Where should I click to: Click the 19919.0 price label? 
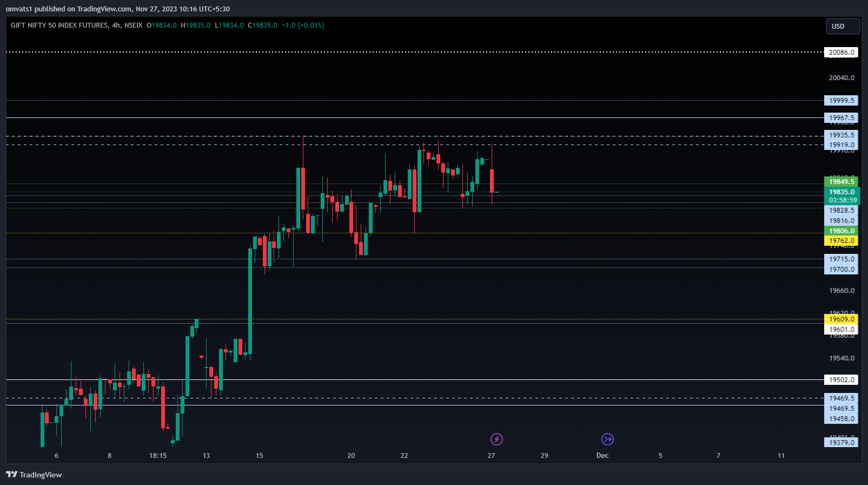click(x=841, y=145)
